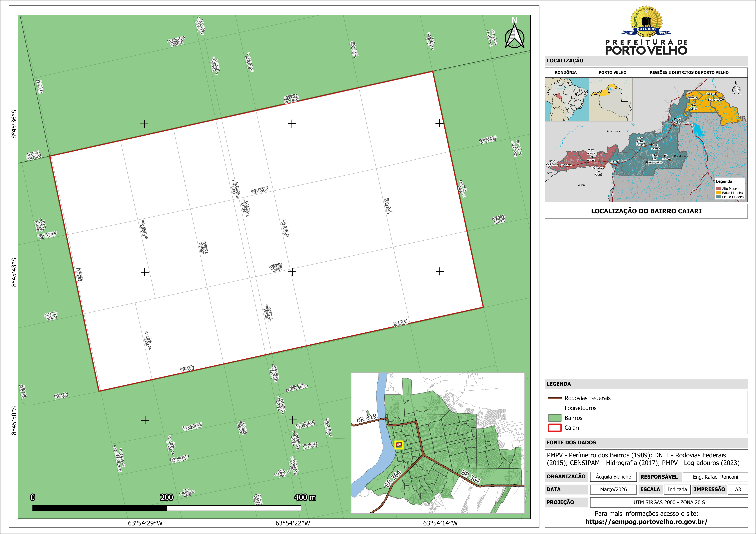Screen dimensions: 756x534
Task: Click the Porto Velho municipality map thumbnail
Action: click(x=610, y=99)
